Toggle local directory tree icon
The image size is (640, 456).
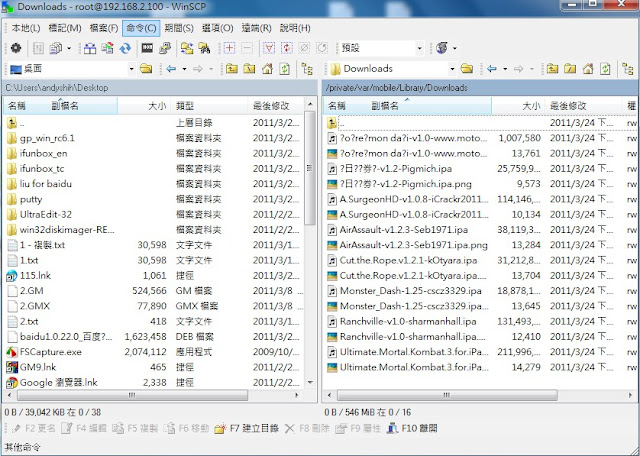pos(307,69)
